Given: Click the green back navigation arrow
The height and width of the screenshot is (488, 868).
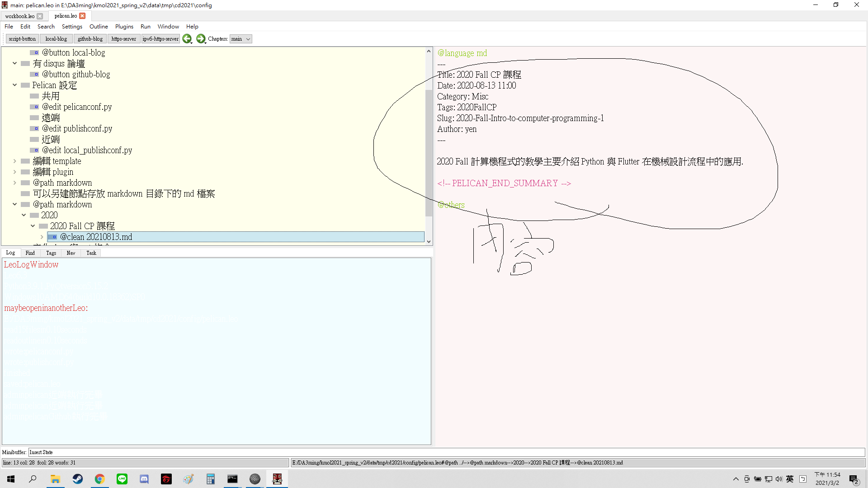Looking at the screenshot, I should [187, 39].
